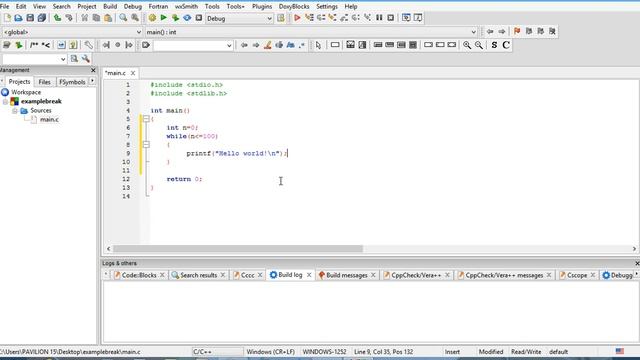The width and height of the screenshot is (640, 360).
Task: Click the Zoom in magnifier icon
Action: click(467, 45)
